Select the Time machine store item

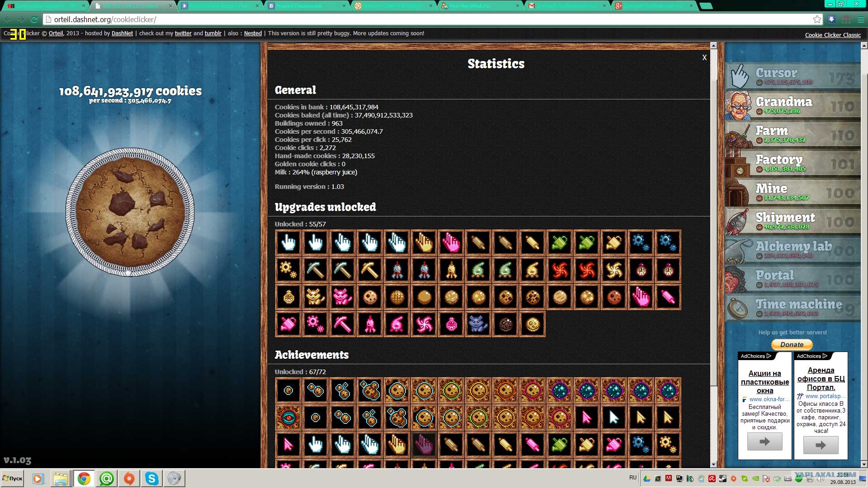793,307
